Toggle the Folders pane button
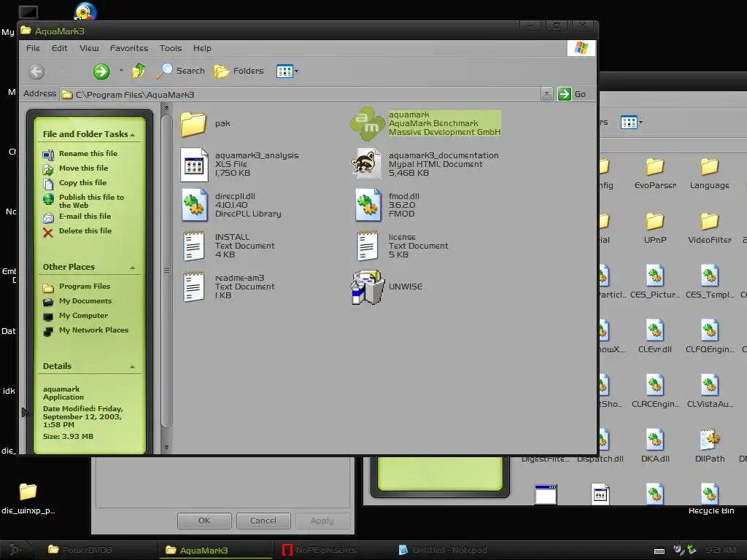 pos(239,71)
